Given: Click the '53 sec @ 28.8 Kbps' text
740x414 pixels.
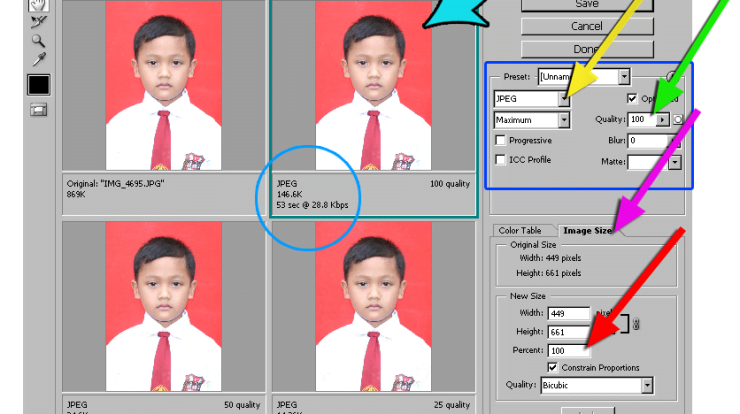Looking at the screenshot, I should pyautogui.click(x=312, y=205).
